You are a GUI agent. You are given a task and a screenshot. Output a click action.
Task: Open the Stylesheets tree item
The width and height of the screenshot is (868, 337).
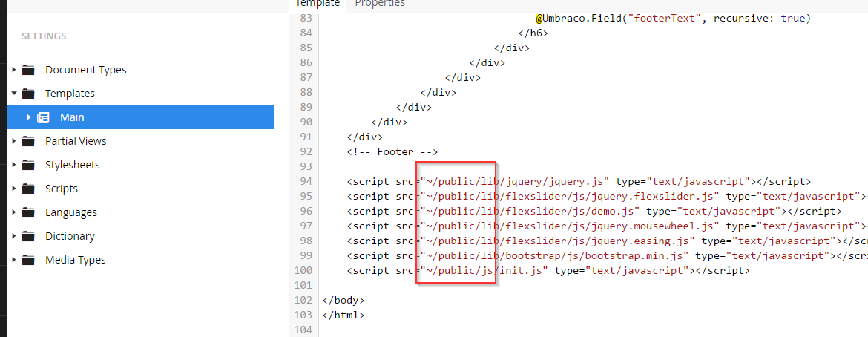[73, 166]
